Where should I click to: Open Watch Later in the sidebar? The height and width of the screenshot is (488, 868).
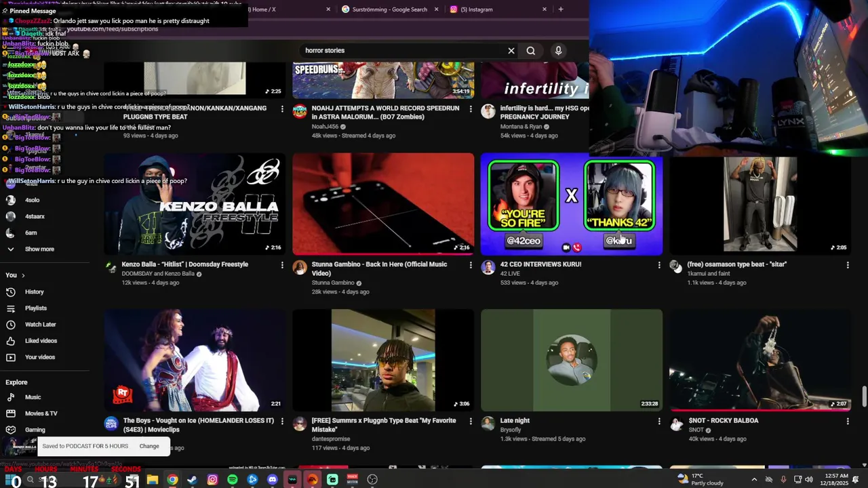tap(40, 325)
